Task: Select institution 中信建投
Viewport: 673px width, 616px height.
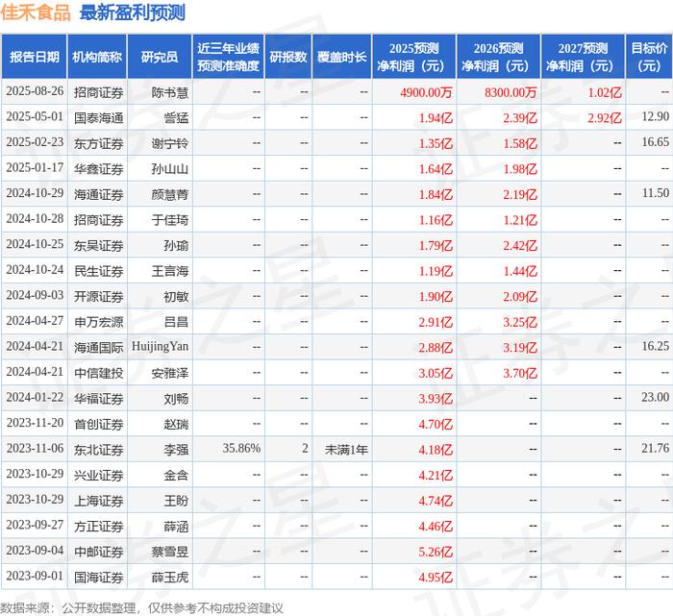Action: [x=99, y=373]
